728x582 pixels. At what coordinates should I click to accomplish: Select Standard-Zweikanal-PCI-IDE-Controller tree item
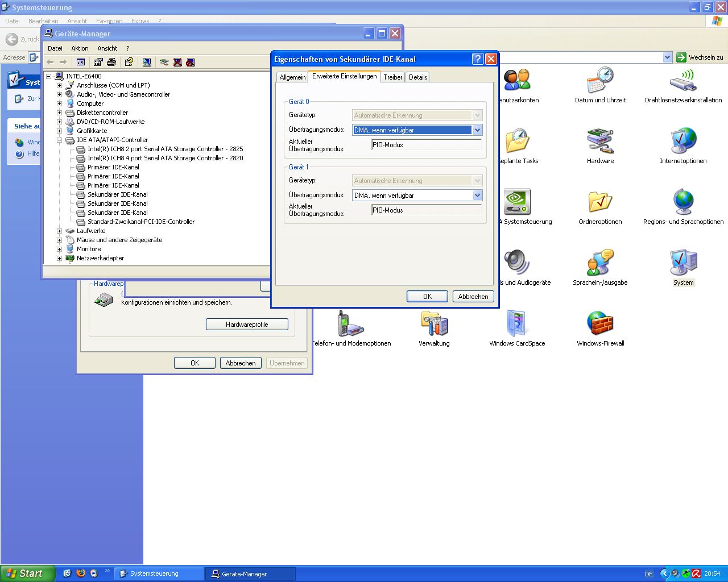[141, 222]
